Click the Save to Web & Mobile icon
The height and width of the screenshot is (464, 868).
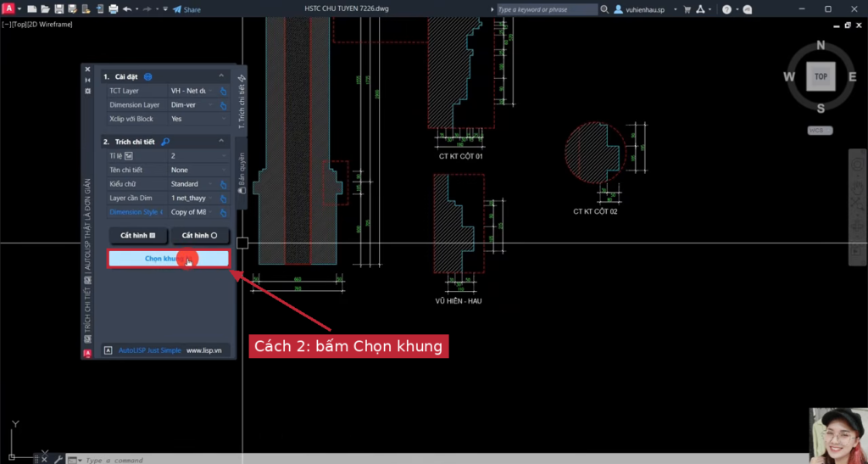tap(99, 9)
